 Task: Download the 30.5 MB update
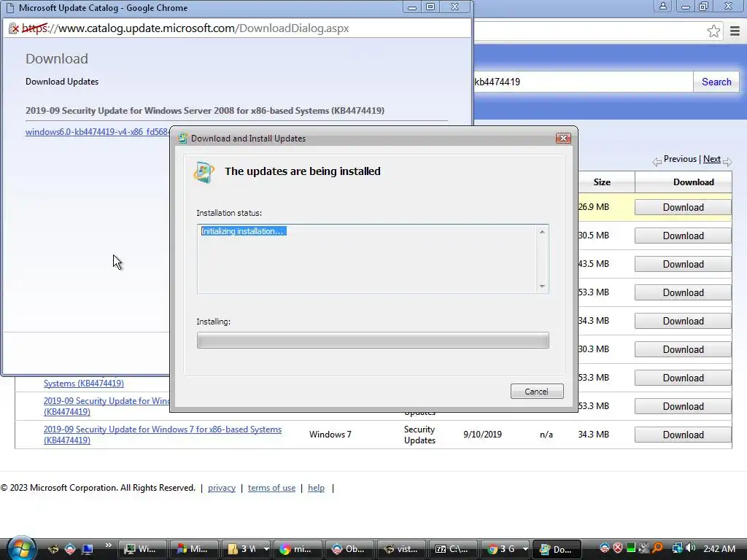point(683,236)
